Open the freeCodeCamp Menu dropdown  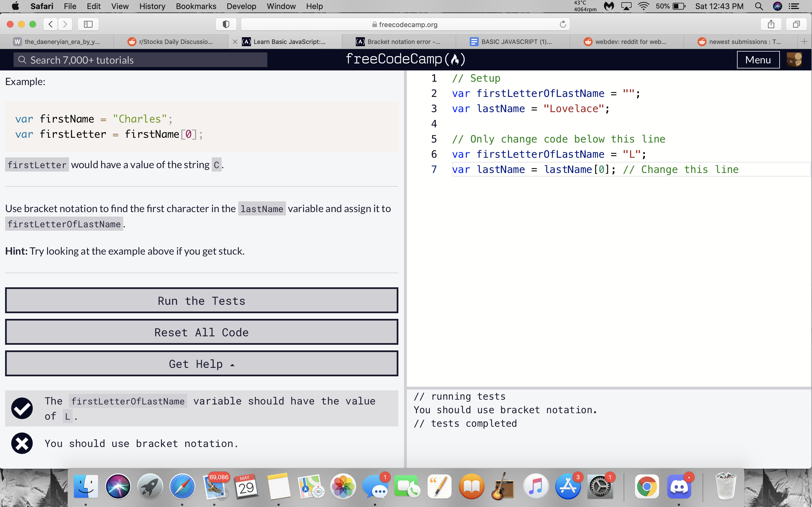[x=758, y=60]
